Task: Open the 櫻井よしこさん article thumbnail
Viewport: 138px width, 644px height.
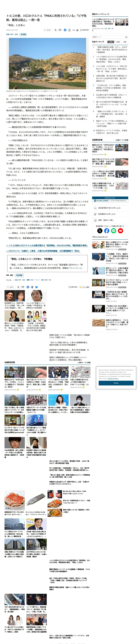Action: click(15, 316)
